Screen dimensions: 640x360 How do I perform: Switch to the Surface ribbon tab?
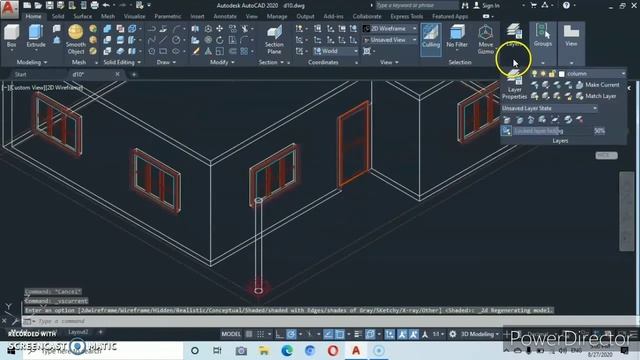[83, 16]
